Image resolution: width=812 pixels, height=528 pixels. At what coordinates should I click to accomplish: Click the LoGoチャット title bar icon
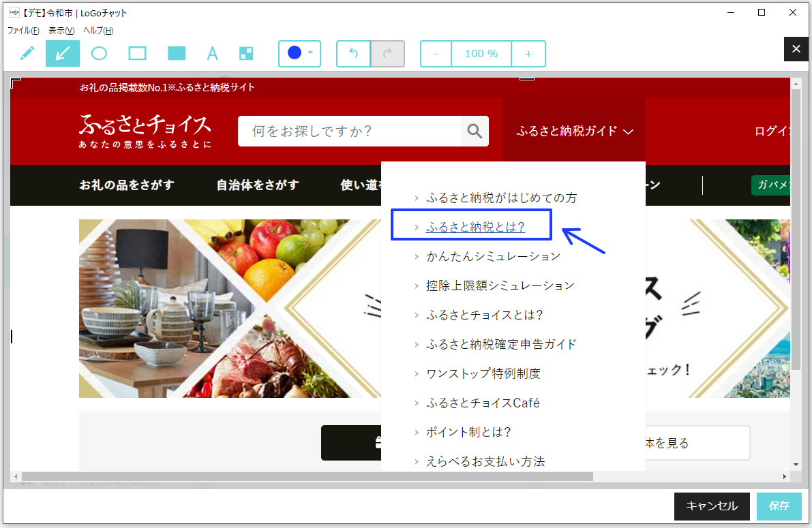click(14, 12)
